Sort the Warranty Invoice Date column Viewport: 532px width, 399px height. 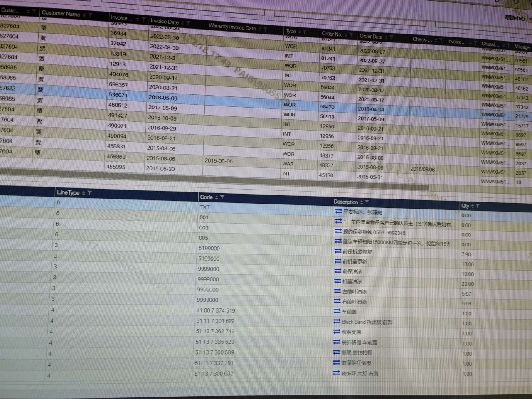[260, 29]
